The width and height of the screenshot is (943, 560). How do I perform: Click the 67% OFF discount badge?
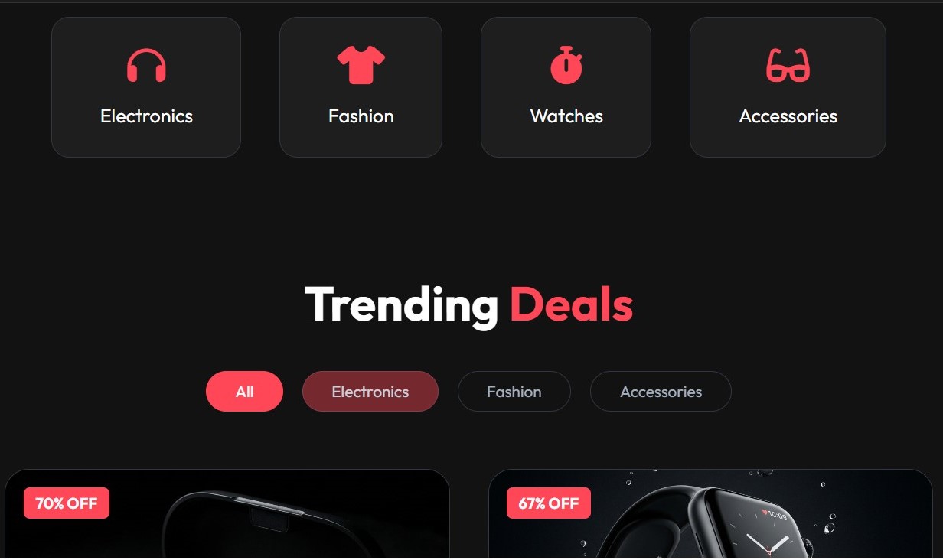[549, 503]
